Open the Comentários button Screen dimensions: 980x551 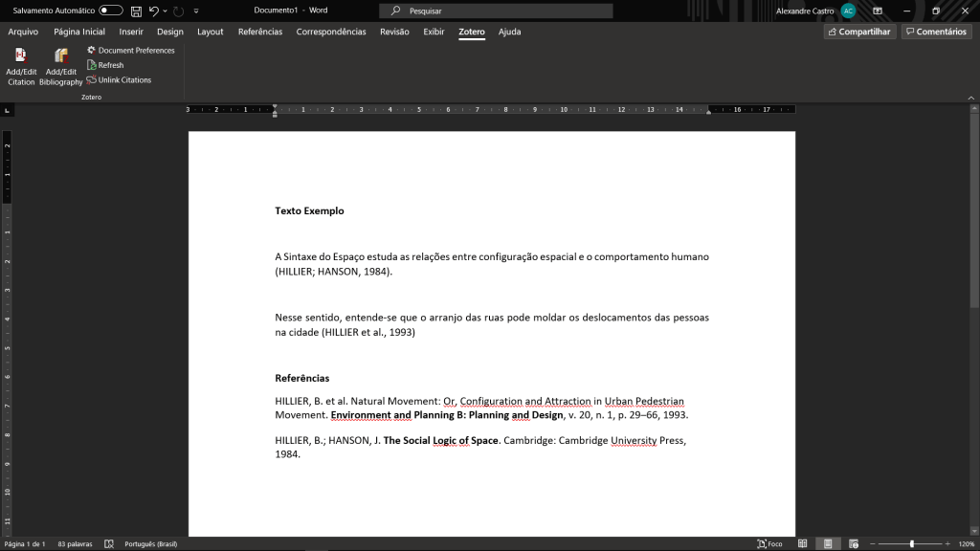(x=935, y=32)
